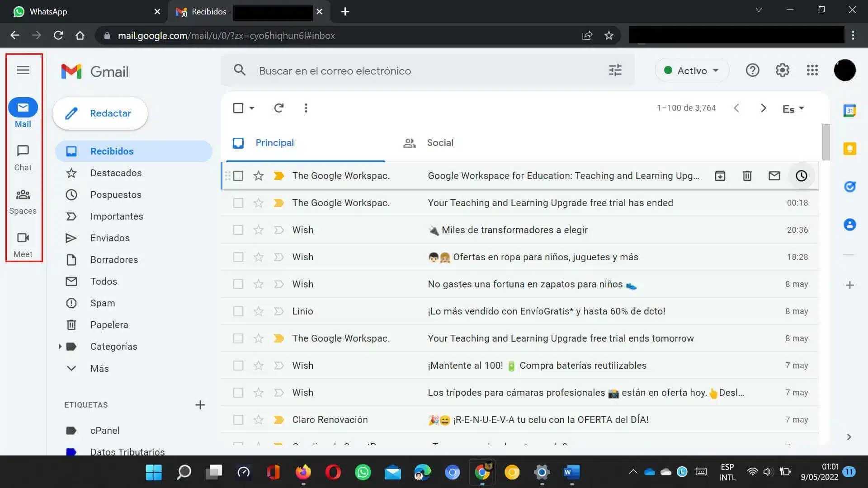868x488 pixels.
Task: Show search options filter icon
Action: click(x=615, y=70)
